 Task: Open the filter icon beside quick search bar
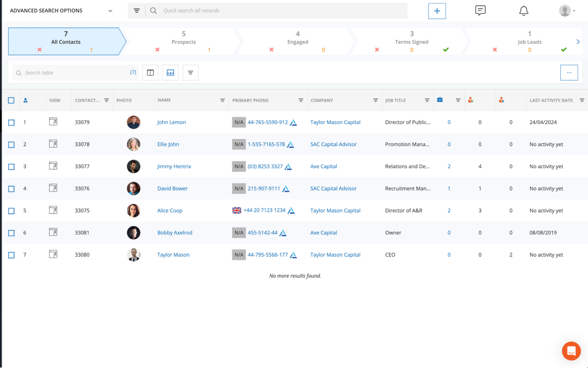(x=136, y=10)
